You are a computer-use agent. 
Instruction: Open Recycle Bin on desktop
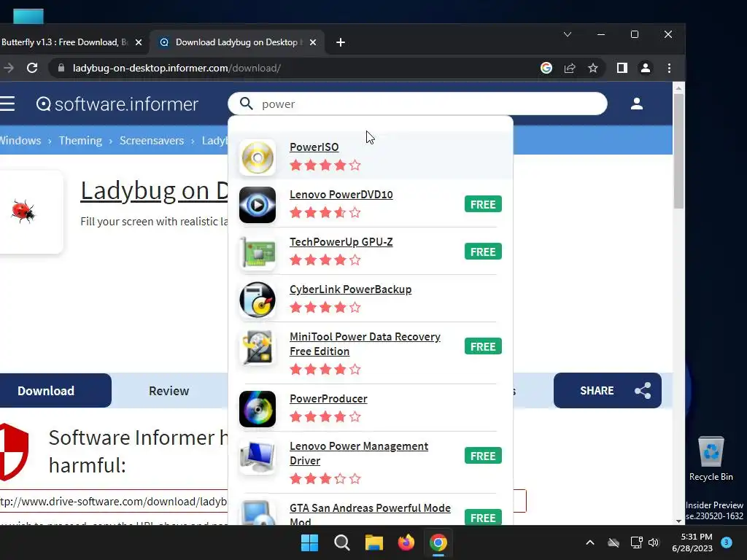tap(711, 459)
